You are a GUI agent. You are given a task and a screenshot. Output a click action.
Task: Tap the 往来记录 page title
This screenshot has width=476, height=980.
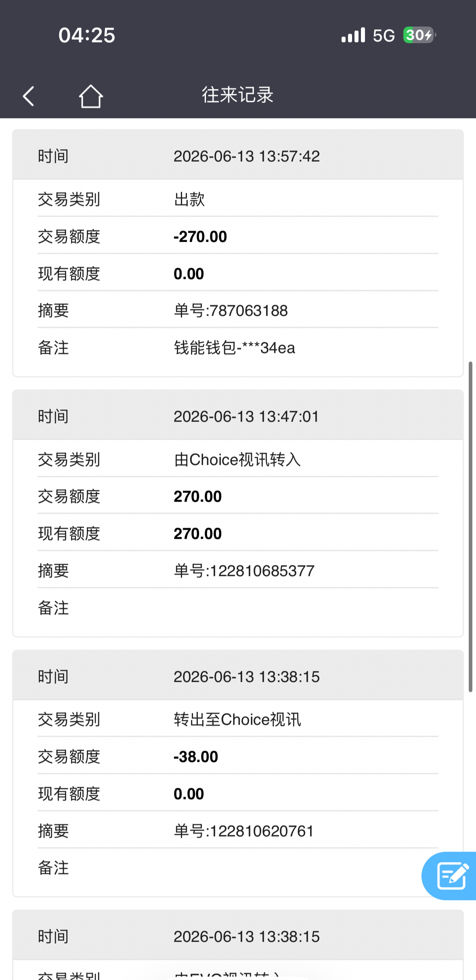tap(238, 95)
